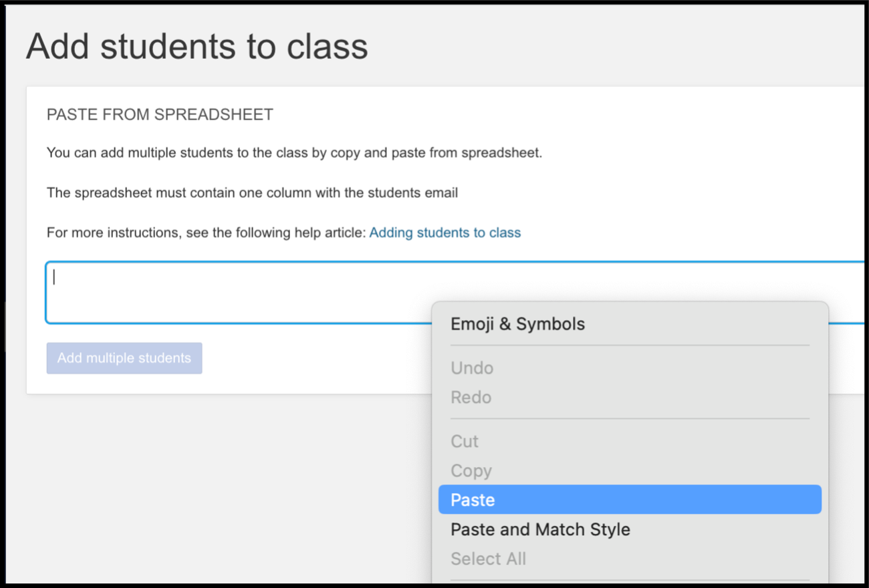The width and height of the screenshot is (869, 588).
Task: Click the Cut entry in context menu
Action: point(465,442)
